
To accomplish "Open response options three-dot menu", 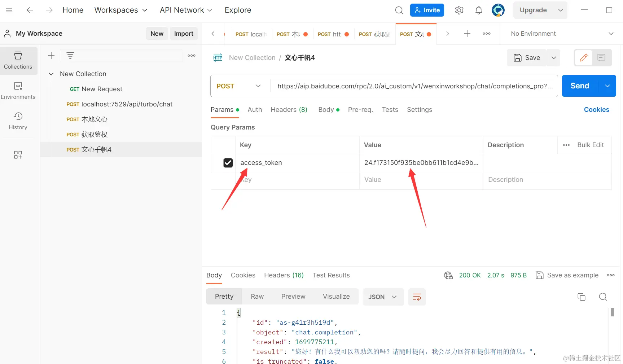I will 611,275.
